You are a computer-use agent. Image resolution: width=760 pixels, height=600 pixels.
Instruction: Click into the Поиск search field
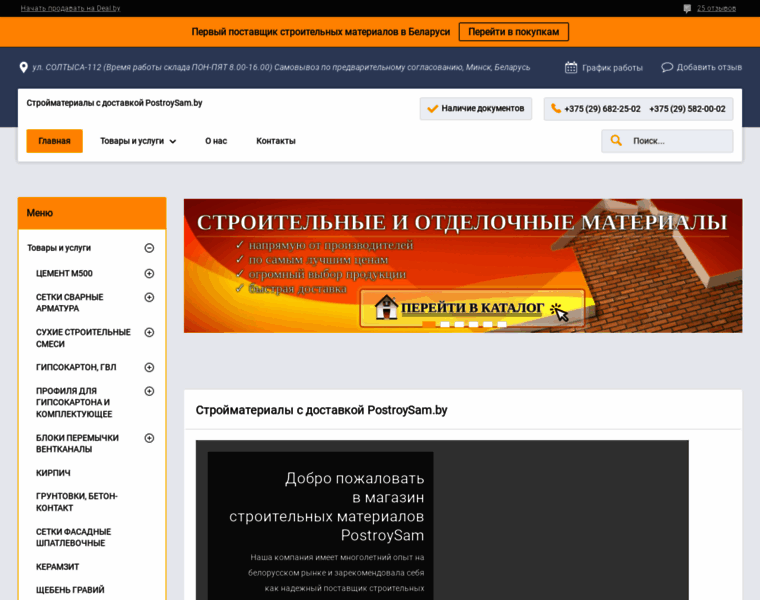(667, 141)
